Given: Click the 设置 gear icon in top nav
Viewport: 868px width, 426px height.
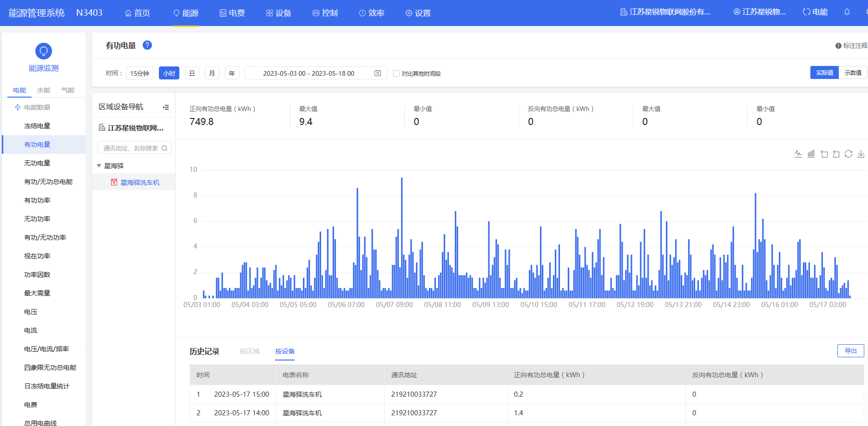Looking at the screenshot, I should [409, 13].
